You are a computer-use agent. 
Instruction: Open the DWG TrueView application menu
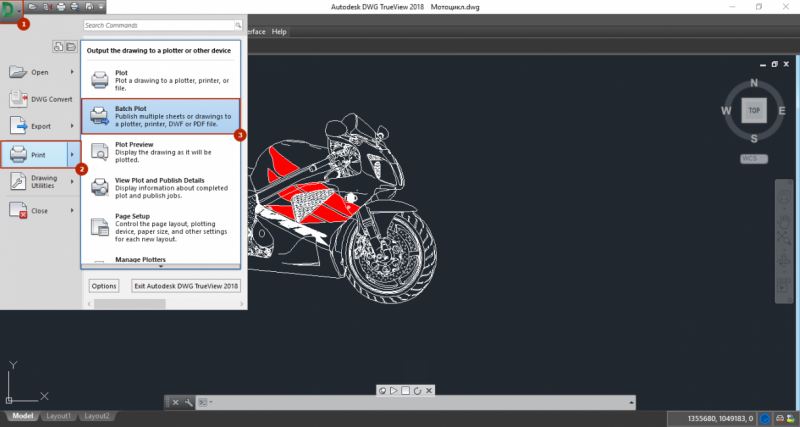pos(11,11)
